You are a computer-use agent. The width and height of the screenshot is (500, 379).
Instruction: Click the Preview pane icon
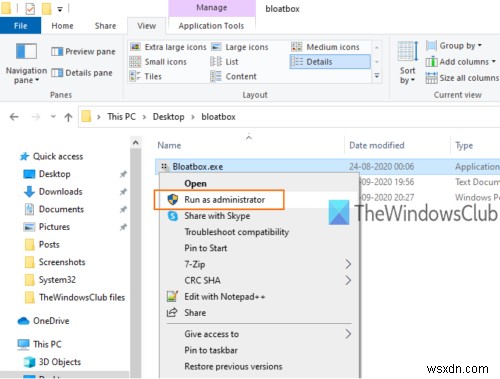point(57,51)
